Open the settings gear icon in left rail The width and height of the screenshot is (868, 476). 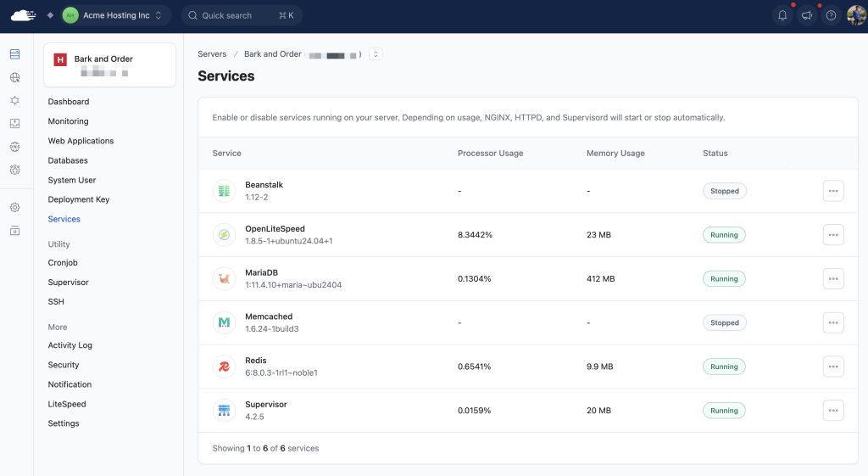pyautogui.click(x=14, y=207)
